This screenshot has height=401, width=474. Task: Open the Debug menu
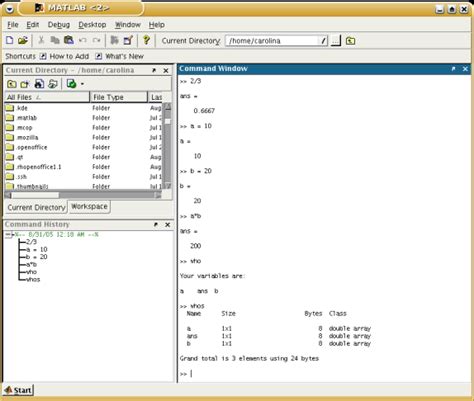coord(59,25)
